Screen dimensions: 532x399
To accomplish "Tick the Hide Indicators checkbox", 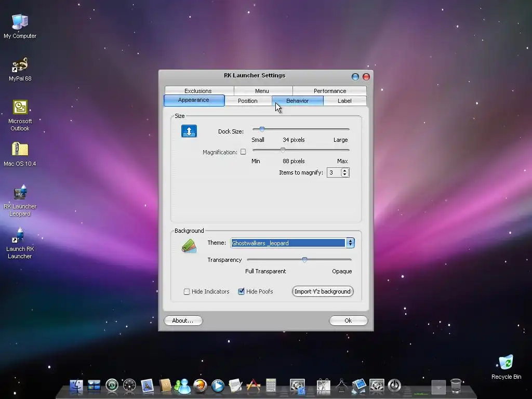I will click(187, 291).
